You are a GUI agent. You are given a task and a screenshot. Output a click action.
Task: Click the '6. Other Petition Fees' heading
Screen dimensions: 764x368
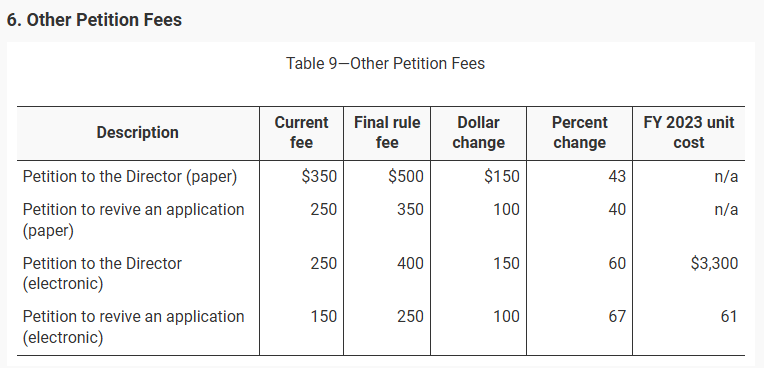coord(94,20)
